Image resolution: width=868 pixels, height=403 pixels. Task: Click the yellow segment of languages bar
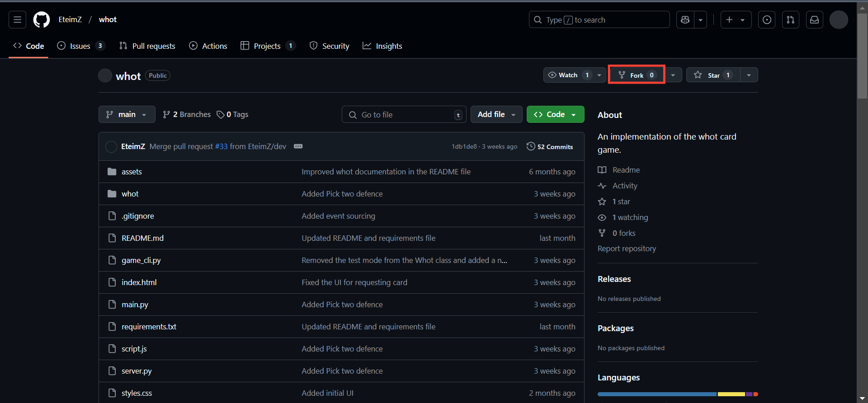point(731,394)
